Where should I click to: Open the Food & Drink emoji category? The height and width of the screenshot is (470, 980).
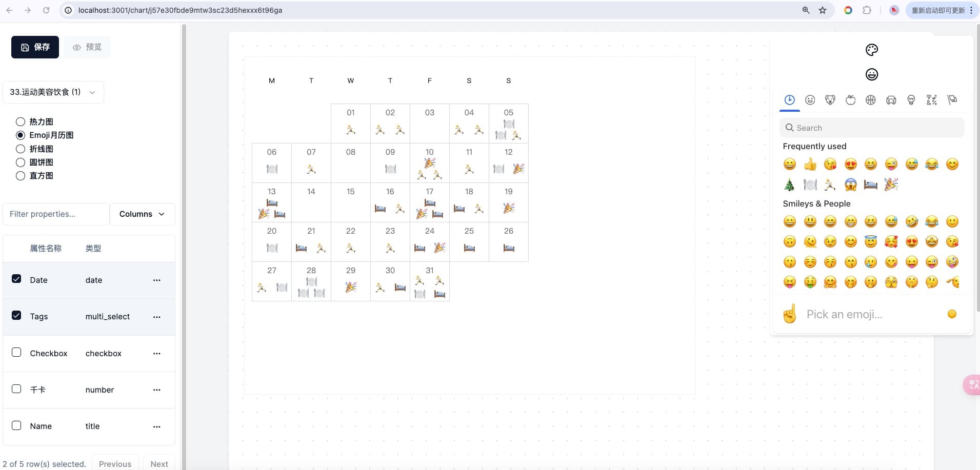click(x=850, y=100)
